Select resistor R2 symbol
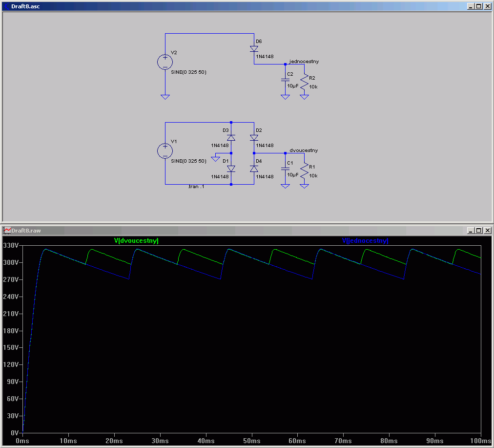This screenshot has height=448, width=494. [x=304, y=82]
